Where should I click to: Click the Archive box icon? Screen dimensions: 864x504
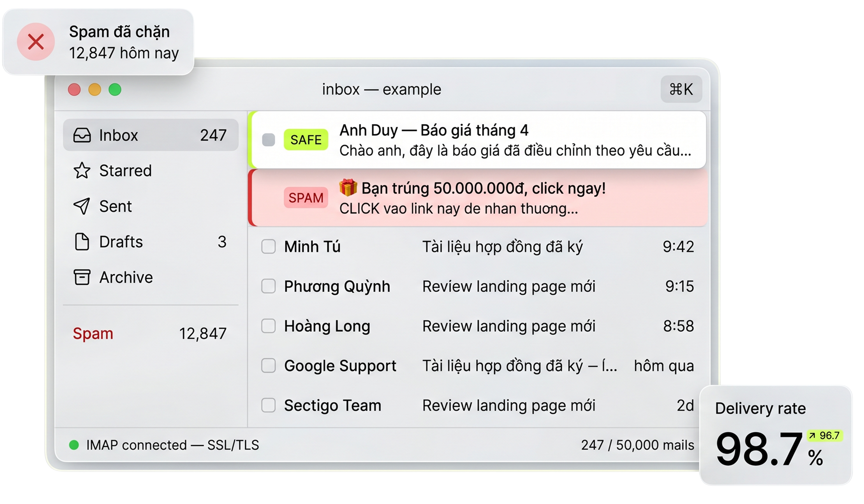pyautogui.click(x=82, y=277)
